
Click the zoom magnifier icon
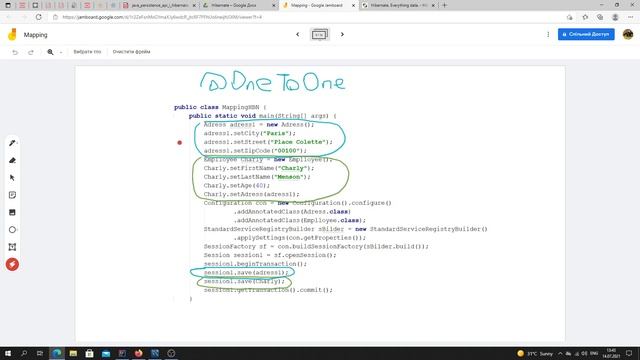(50, 52)
